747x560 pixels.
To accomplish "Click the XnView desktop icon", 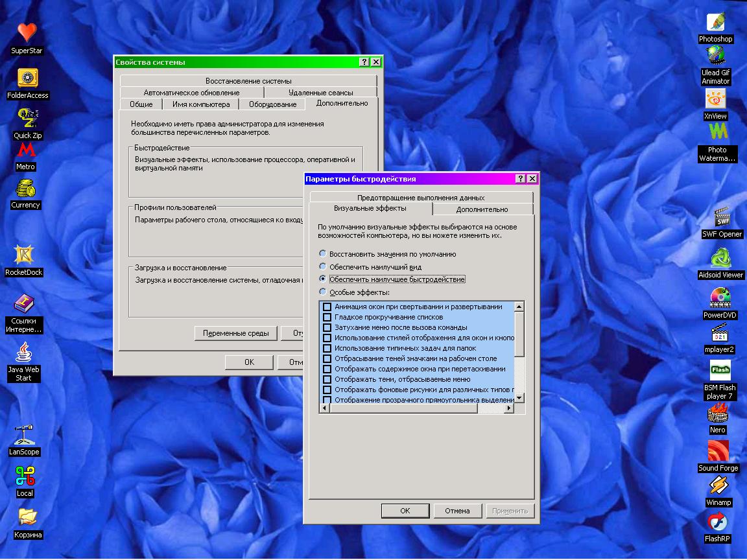I will pyautogui.click(x=715, y=100).
